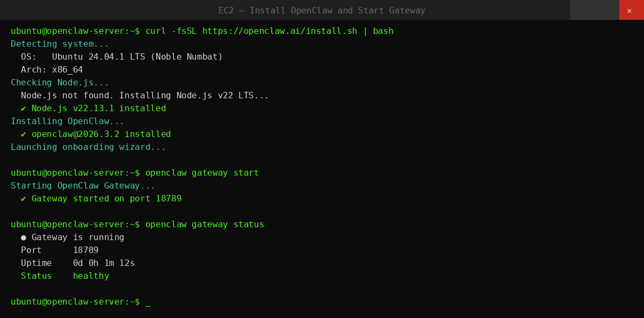This screenshot has height=318, width=644.
Task: Click the Port value 18789 in status output
Action: [x=85, y=250]
